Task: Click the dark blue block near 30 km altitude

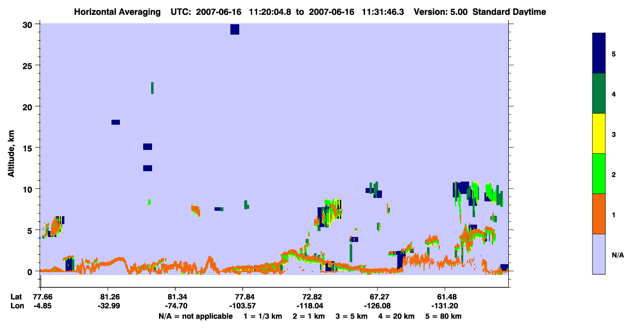Action: pyautogui.click(x=235, y=29)
